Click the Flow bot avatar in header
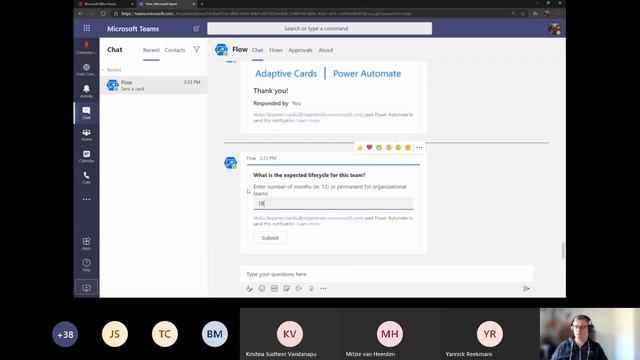 (x=221, y=50)
